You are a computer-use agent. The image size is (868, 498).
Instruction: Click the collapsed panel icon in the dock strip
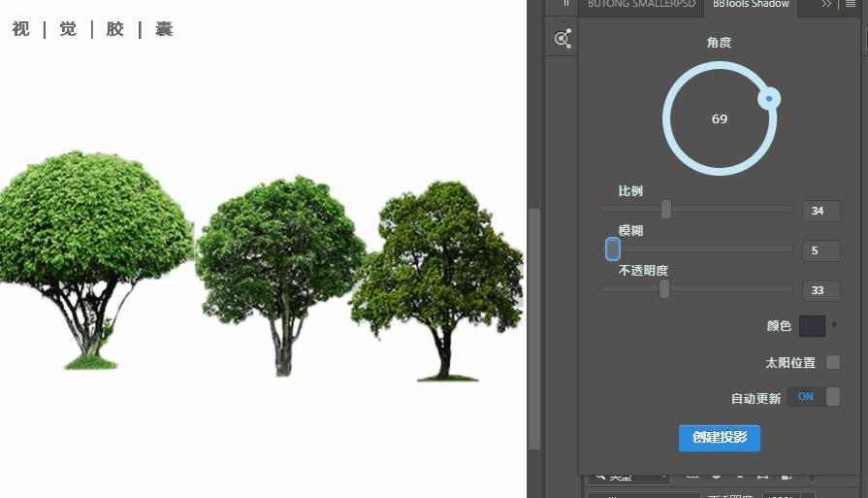click(563, 39)
